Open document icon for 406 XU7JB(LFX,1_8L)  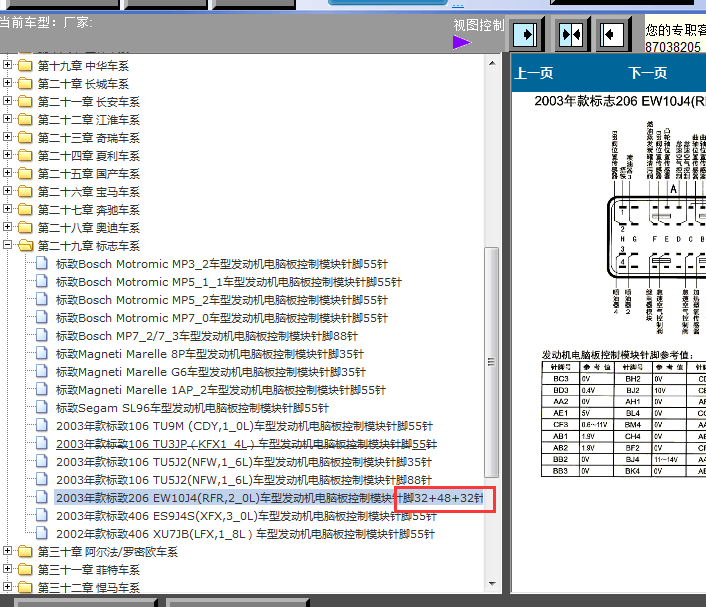[42, 533]
